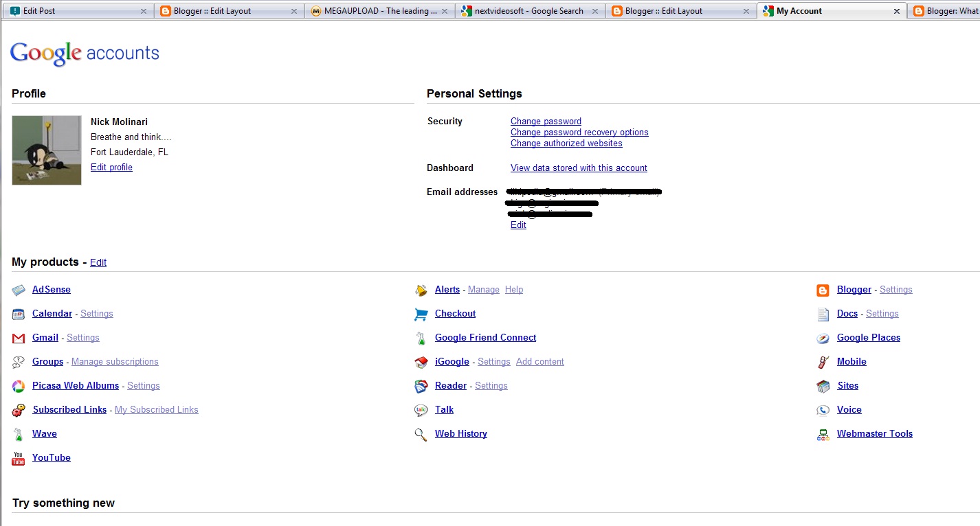Click the Fort Lauderdale, FL text

[129, 152]
